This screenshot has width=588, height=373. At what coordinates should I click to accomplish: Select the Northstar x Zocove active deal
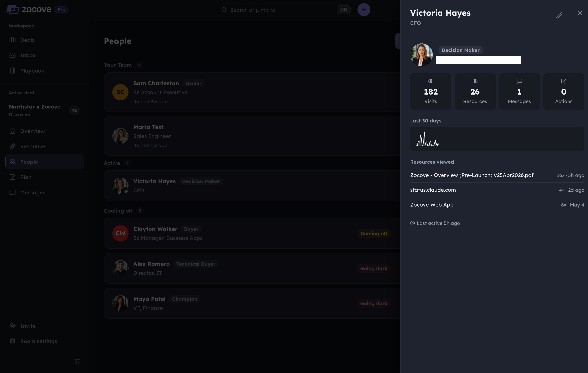(x=44, y=110)
